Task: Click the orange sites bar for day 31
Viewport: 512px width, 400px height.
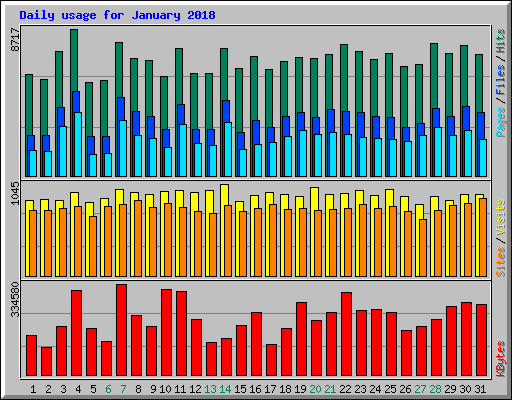Action: pyautogui.click(x=483, y=237)
